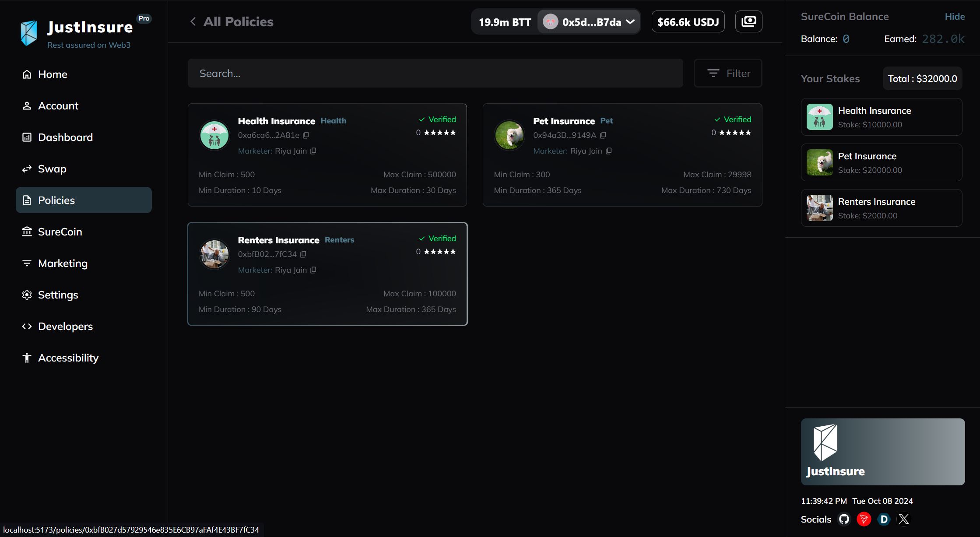Screen dimensions: 980x537
Task: Click Health Insurance stake thumbnail
Action: (x=819, y=117)
